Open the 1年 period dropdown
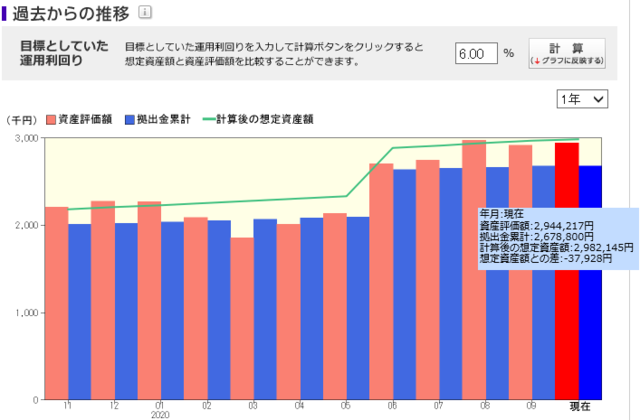The image size is (640, 420). tap(582, 99)
